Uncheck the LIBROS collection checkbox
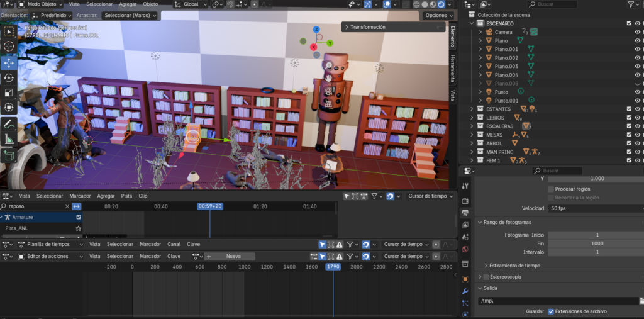Screen dimensions: 644x319 pos(629,118)
